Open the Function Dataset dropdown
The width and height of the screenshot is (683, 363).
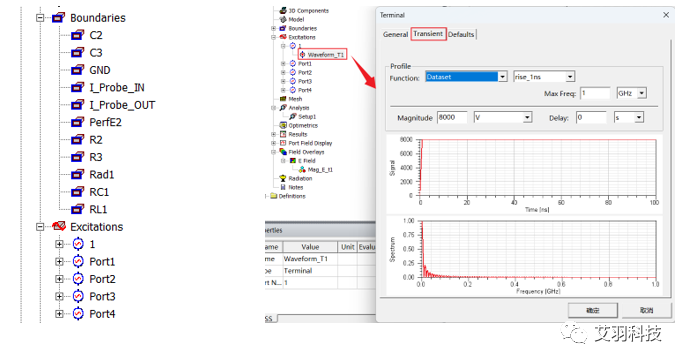(x=503, y=77)
